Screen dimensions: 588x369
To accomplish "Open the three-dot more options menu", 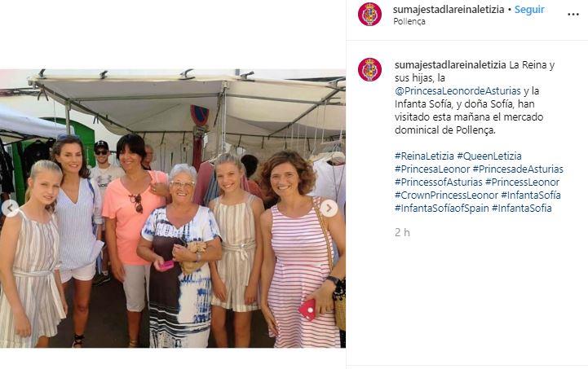I will [573, 14].
